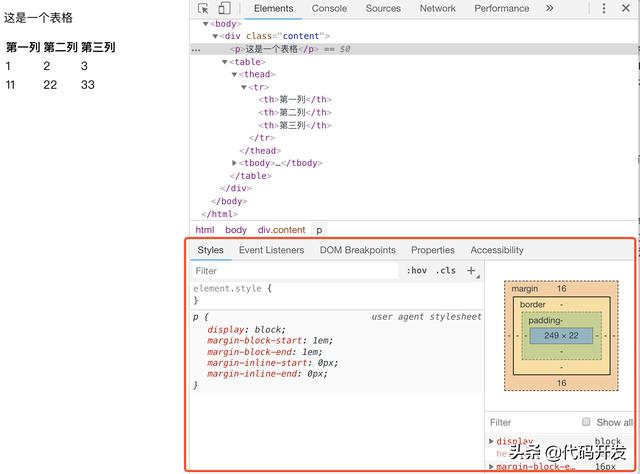This screenshot has width=640, height=474.
Task: Click the 第三列 table header
Action: pyautogui.click(x=98, y=47)
